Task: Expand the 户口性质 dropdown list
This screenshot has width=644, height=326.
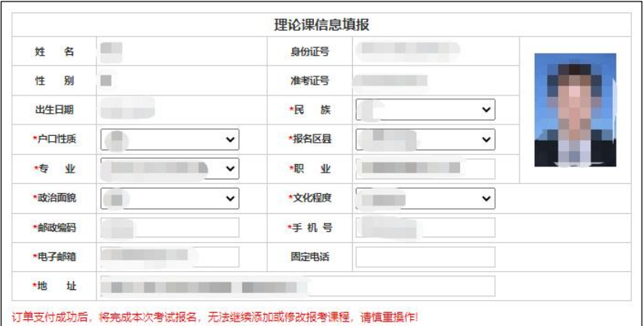Action: tap(170, 140)
